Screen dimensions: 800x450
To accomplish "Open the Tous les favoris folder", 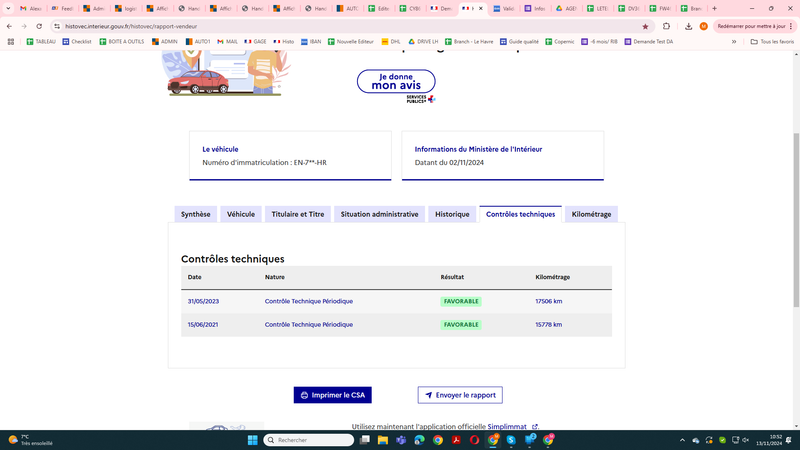I will (772, 42).
